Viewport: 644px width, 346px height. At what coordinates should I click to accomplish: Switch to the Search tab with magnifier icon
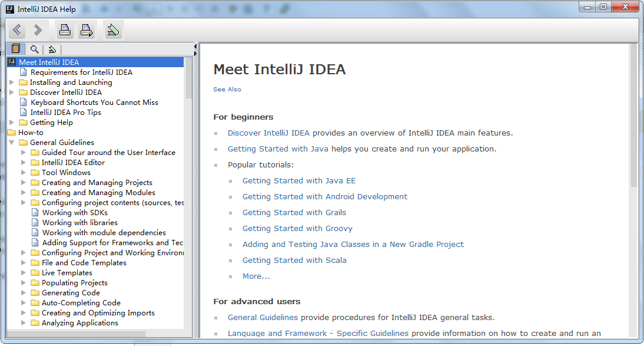point(34,49)
